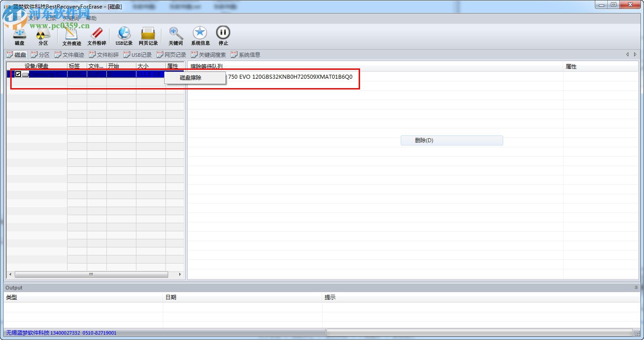
Task: Switch to the 分区 document tab
Action: pos(40,55)
